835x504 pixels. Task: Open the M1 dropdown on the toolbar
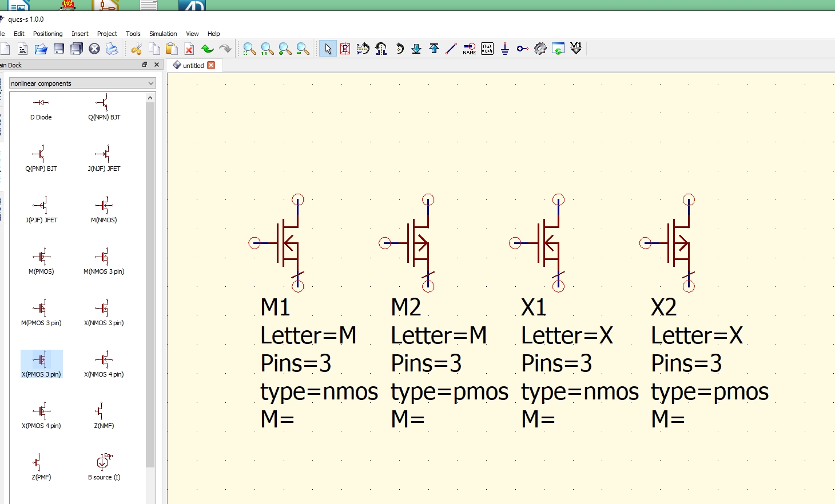click(576, 49)
